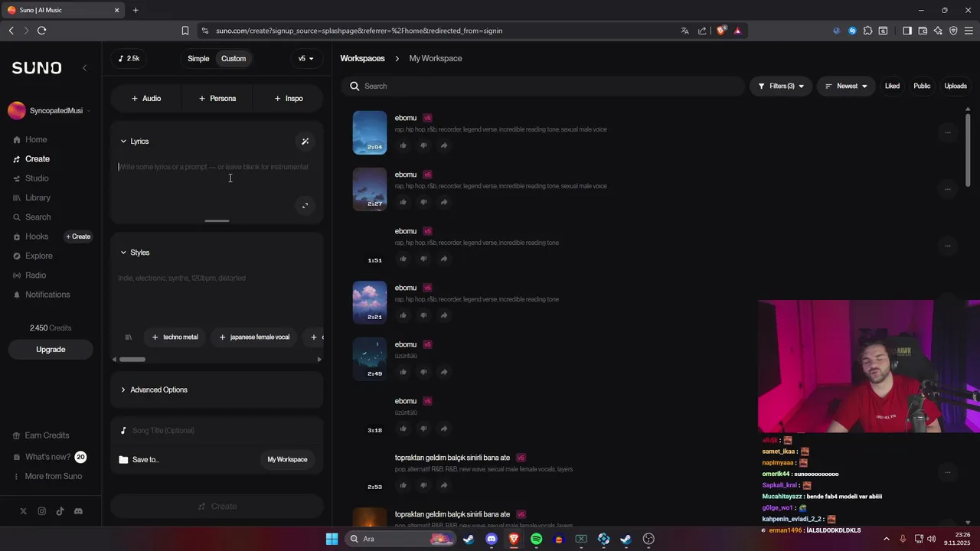This screenshot has width=980, height=551.
Task: Expand the lyrics editor fullscreen icon
Action: click(x=305, y=205)
